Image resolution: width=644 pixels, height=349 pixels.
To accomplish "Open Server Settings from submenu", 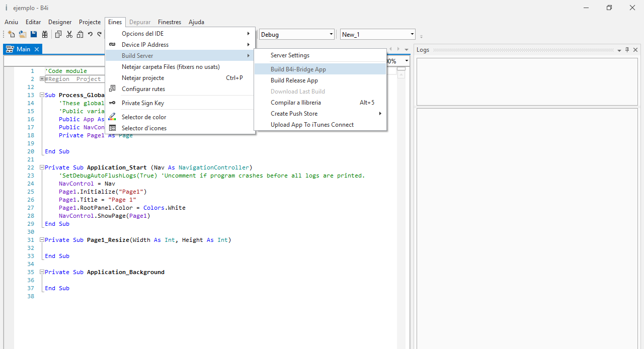I will click(290, 55).
